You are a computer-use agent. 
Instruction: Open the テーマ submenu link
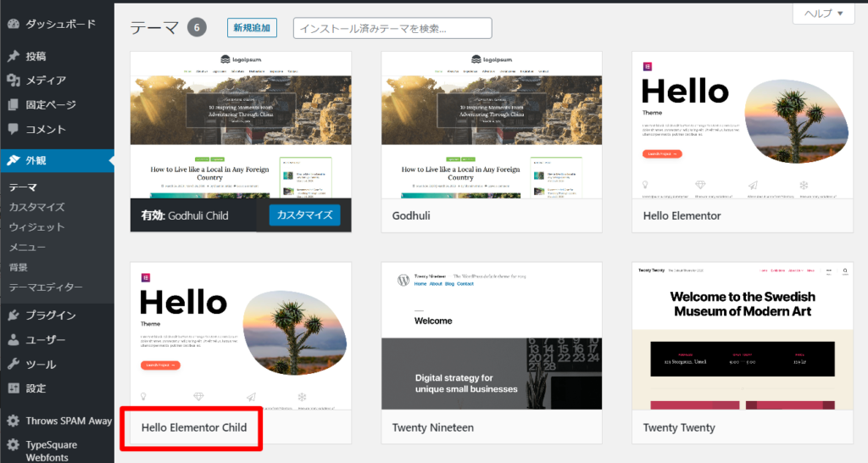(x=23, y=187)
